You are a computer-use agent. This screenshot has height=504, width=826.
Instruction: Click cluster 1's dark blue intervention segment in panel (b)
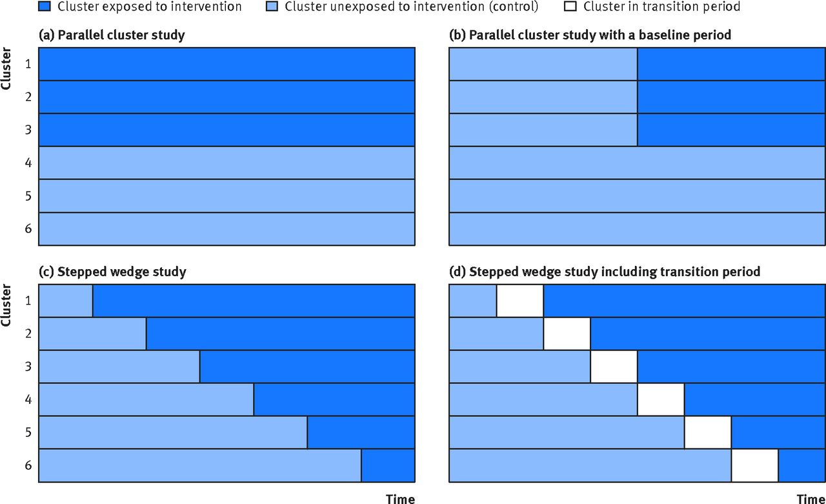point(731,64)
